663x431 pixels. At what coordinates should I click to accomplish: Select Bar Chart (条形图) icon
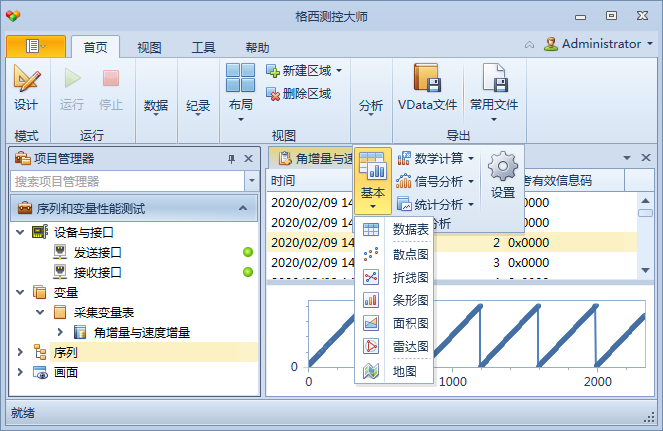click(371, 300)
